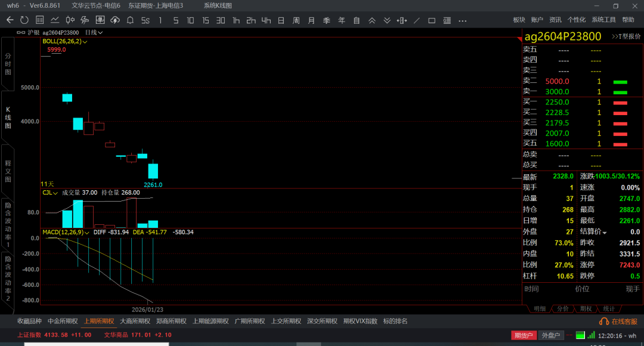
Task: Click the side panel layout icon
Action: [x=447, y=20]
